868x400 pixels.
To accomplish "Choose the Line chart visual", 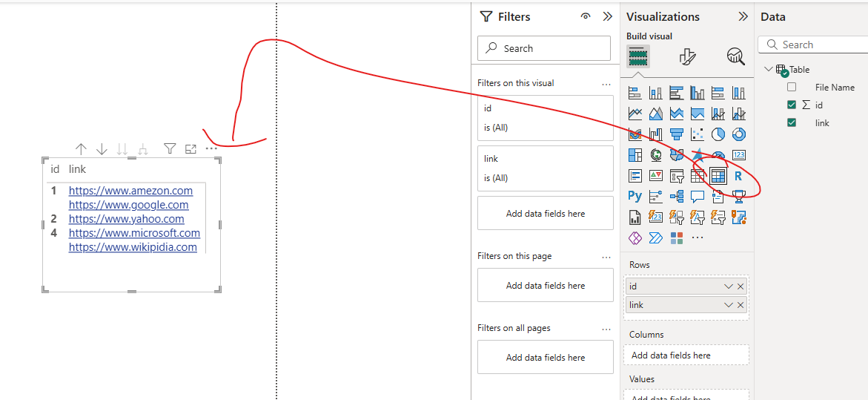I will pos(635,114).
